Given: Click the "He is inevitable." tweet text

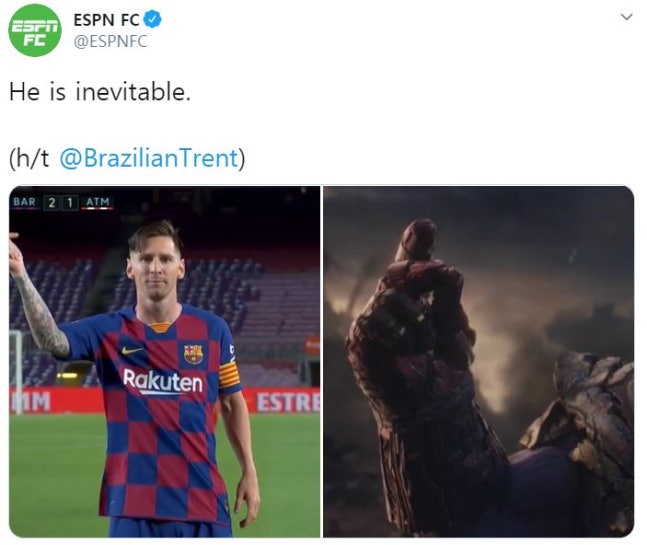Looking at the screenshot, I should [100, 92].
